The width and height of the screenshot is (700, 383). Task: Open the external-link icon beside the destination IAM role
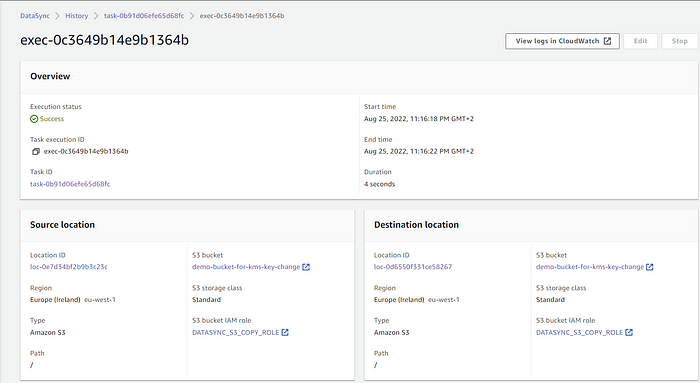[629, 332]
